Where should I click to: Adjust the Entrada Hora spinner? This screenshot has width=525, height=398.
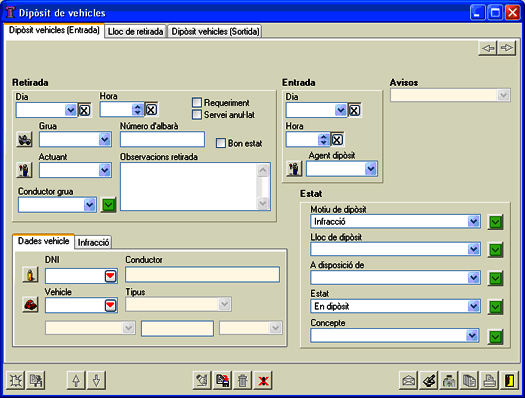323,140
